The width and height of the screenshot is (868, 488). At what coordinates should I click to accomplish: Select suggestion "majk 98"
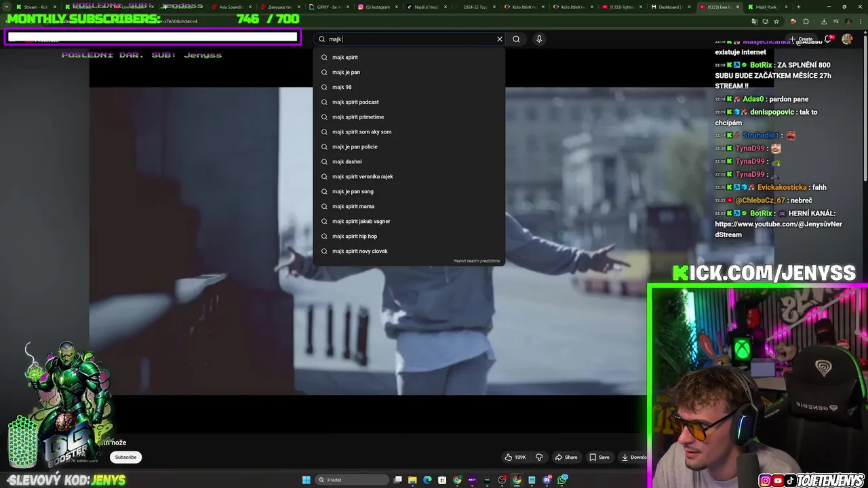click(409, 87)
